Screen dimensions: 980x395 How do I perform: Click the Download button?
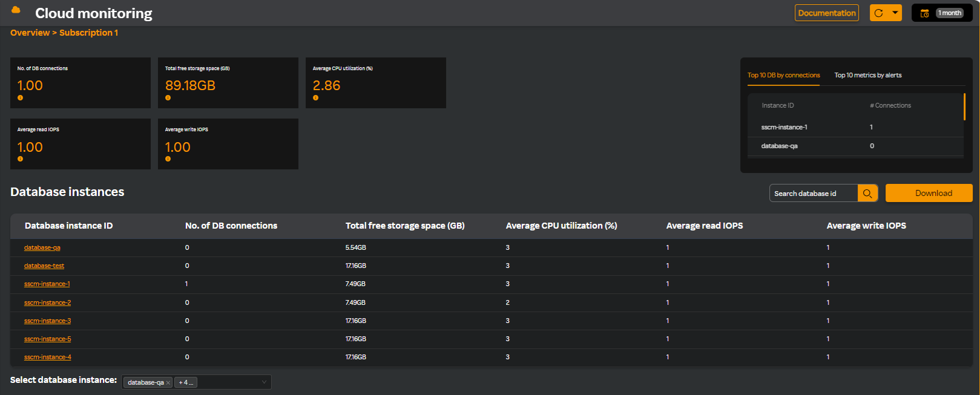pos(929,193)
